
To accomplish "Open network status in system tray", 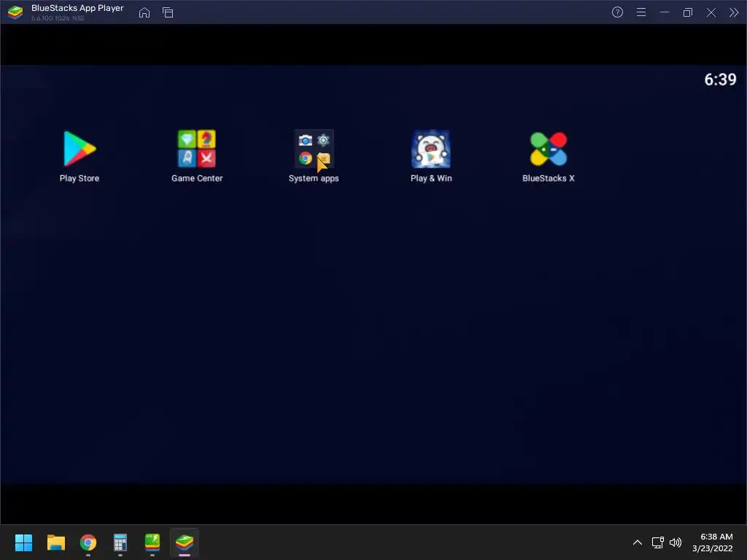I will tap(658, 542).
